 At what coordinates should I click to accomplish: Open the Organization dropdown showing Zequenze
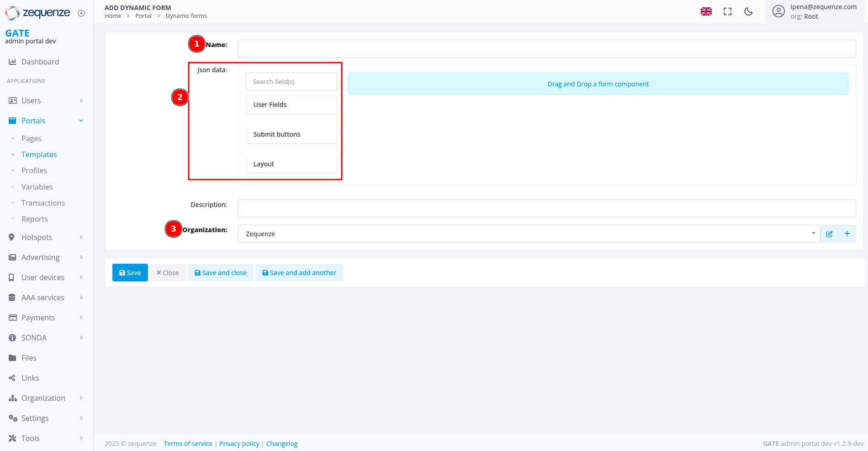tap(529, 234)
